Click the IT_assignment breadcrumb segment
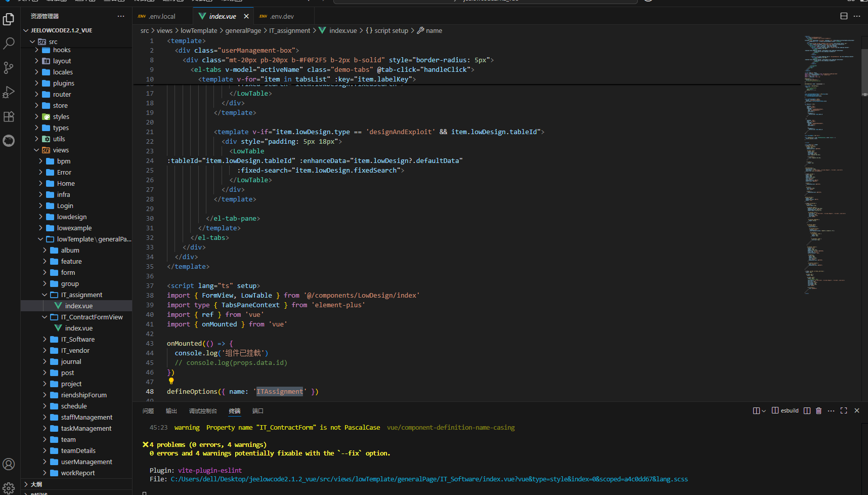Image resolution: width=868 pixels, height=495 pixels. tap(289, 31)
